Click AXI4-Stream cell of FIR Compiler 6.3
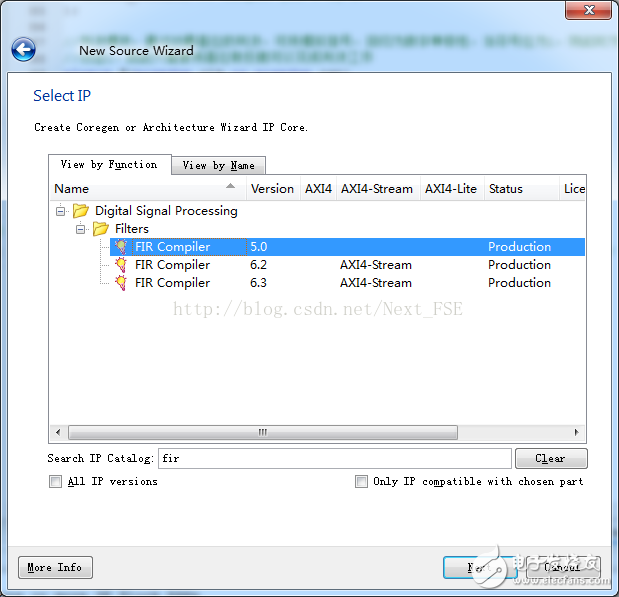This screenshot has width=619, height=597. click(x=376, y=283)
